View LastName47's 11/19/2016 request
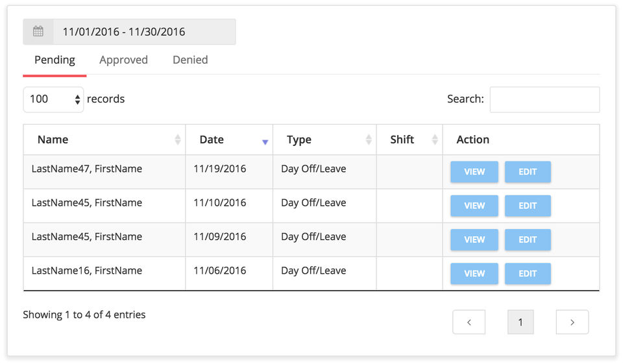This screenshot has height=364, width=623. (x=474, y=172)
